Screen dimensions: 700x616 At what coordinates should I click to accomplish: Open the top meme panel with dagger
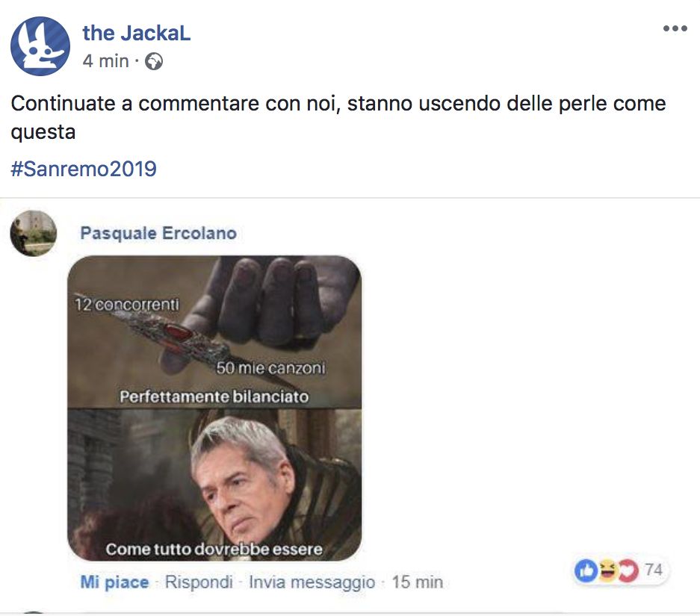pos(214,332)
